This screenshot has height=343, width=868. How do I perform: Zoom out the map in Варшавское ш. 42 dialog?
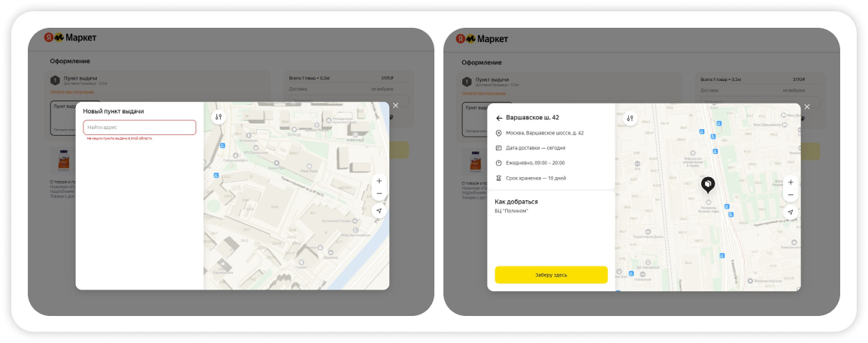click(x=791, y=194)
